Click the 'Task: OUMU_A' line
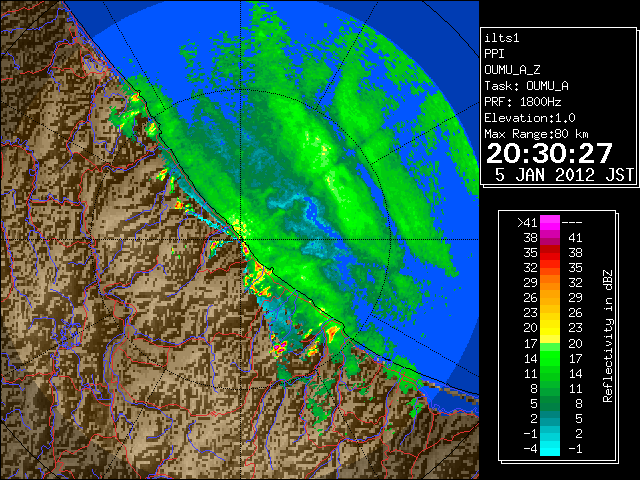The image size is (640, 480). pos(527,86)
